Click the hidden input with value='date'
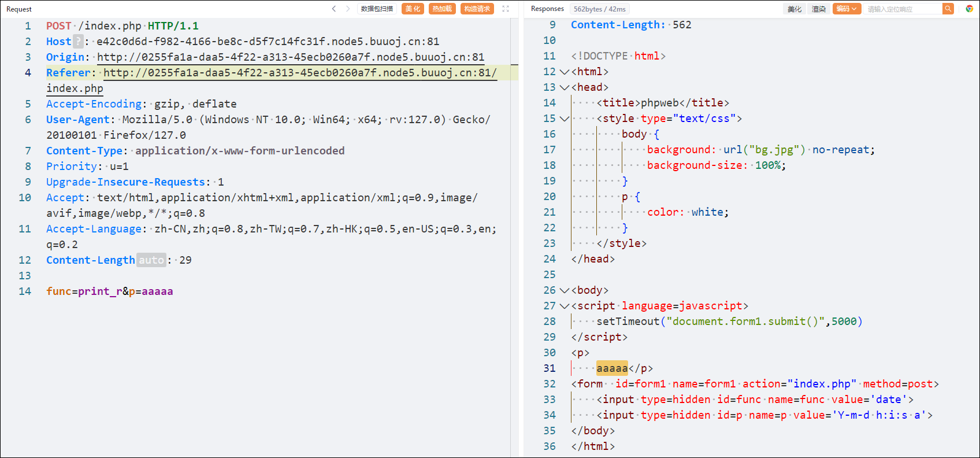The width and height of the screenshot is (980, 458). point(755,400)
